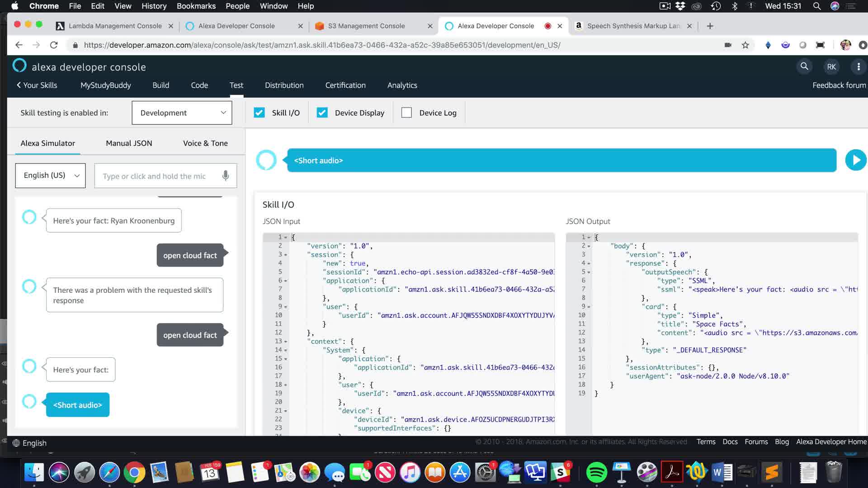Collapse the session object on line 3 of the JSON Input
868x488 pixels.
click(286, 255)
